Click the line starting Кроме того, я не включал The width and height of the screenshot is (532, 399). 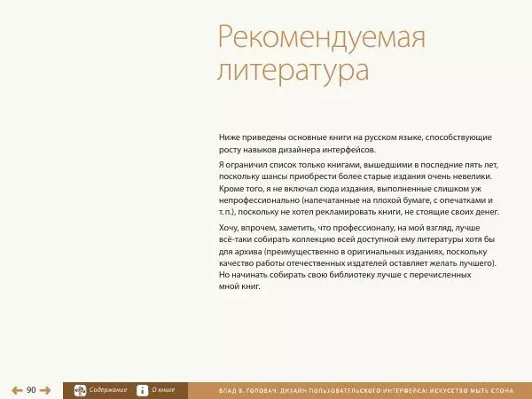coord(350,188)
